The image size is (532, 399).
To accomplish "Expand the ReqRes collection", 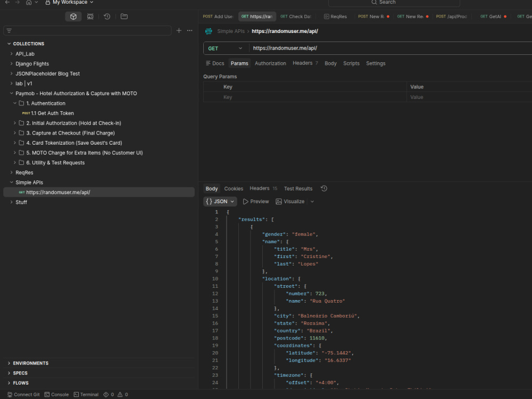I will click(x=12, y=172).
